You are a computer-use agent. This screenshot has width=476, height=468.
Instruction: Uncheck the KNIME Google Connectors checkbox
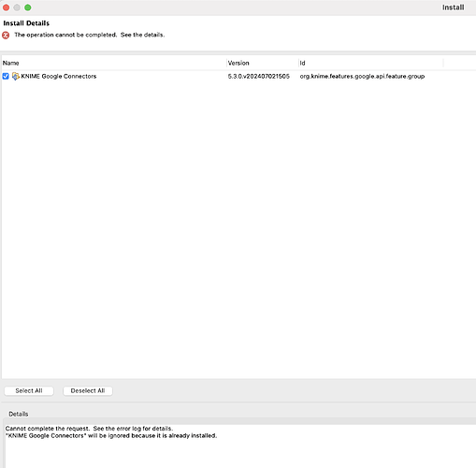(6, 76)
